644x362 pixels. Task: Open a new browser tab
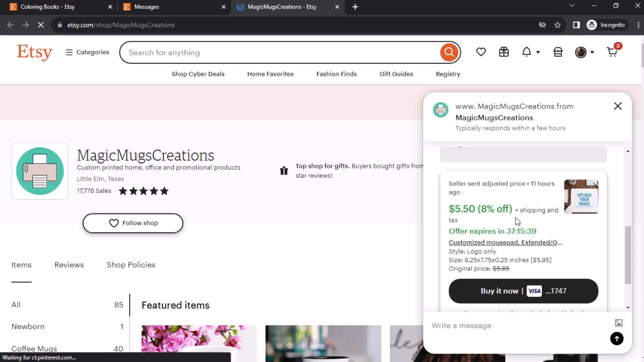click(355, 7)
